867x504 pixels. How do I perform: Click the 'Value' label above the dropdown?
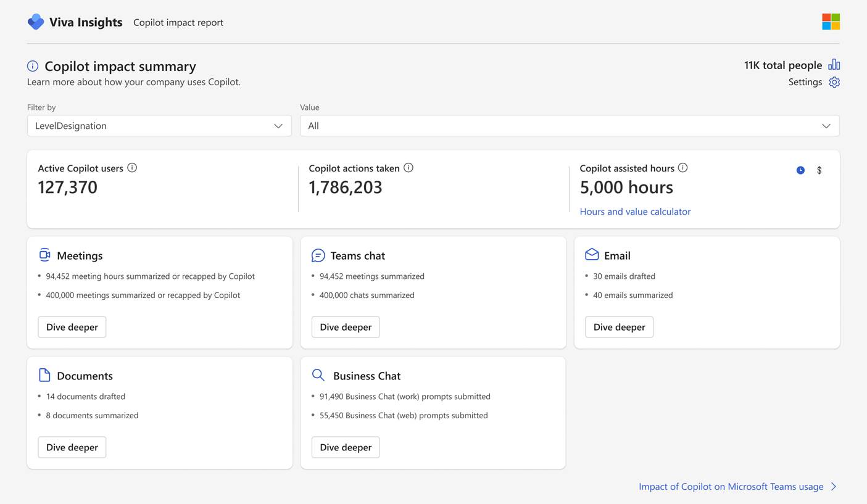(x=310, y=107)
